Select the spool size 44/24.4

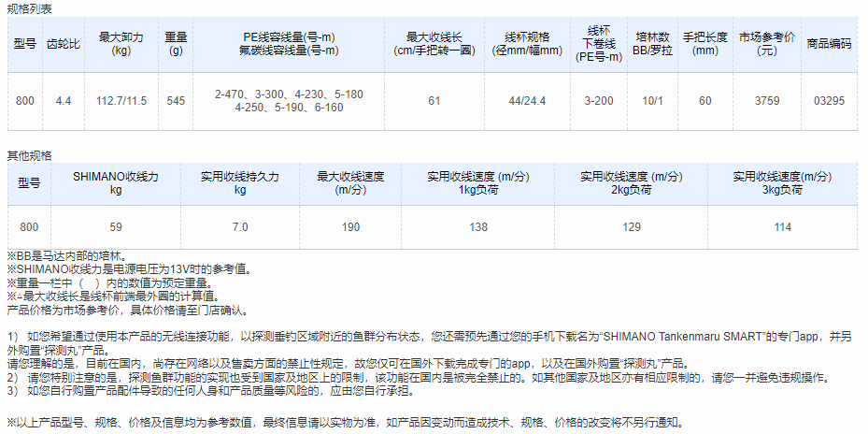(x=527, y=101)
